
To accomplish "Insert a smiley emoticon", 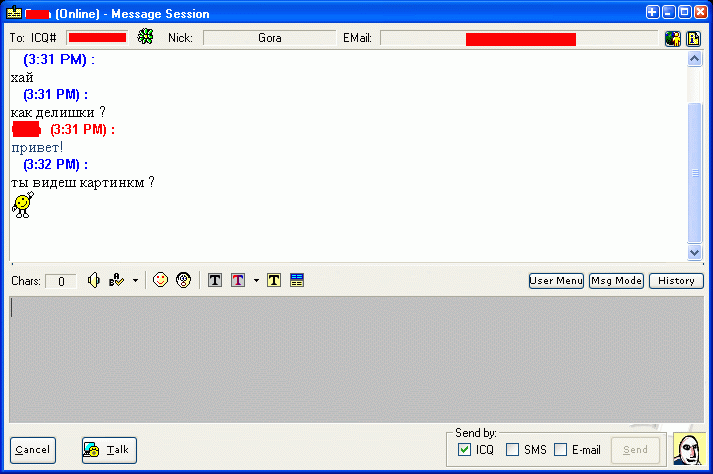I will [160, 280].
